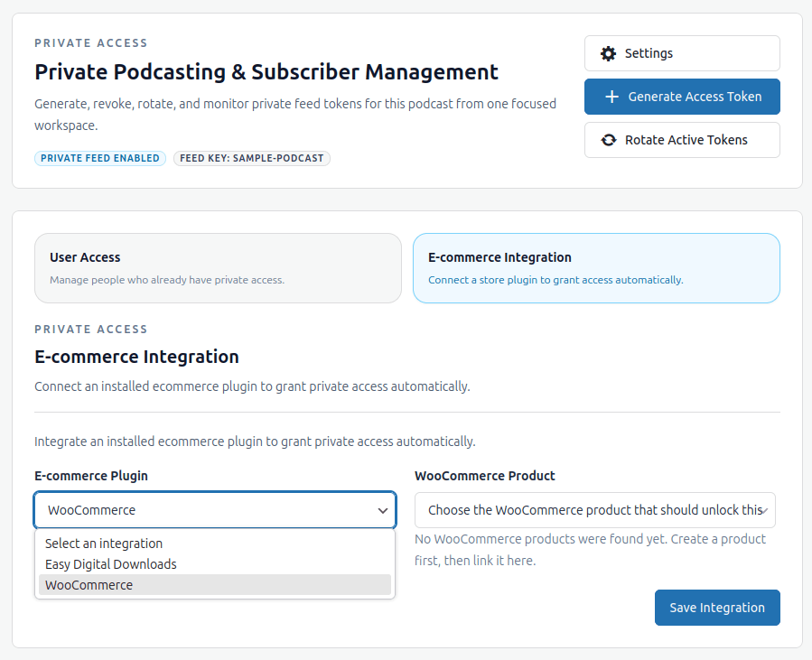Open podcast Settings
The width and height of the screenshot is (812, 660).
682,53
